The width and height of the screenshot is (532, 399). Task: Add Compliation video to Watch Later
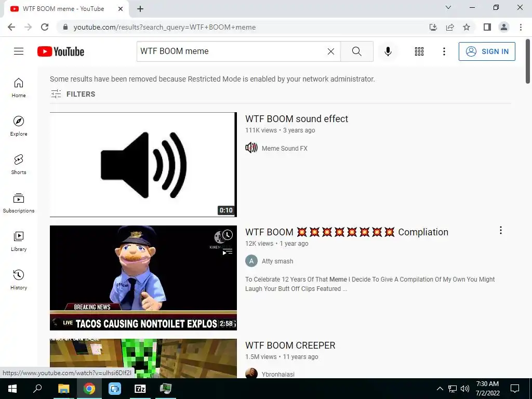[x=228, y=234]
